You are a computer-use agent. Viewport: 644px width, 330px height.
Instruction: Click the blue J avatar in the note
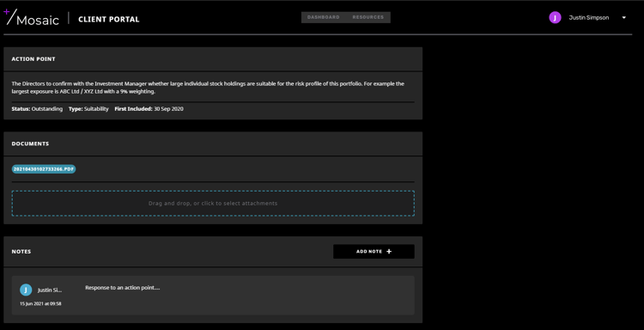[26, 290]
